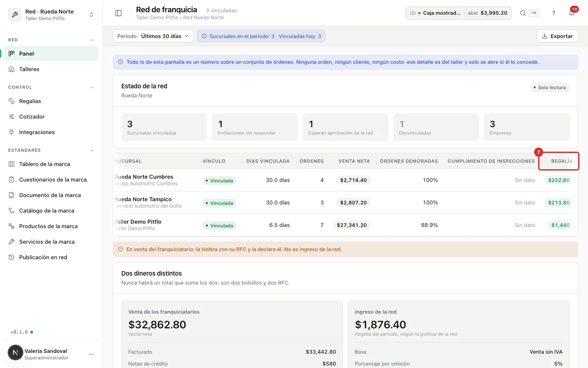This screenshot has height=368, width=588.
Task: Click the Sucursales vinculadas count card
Action: tap(164, 127)
